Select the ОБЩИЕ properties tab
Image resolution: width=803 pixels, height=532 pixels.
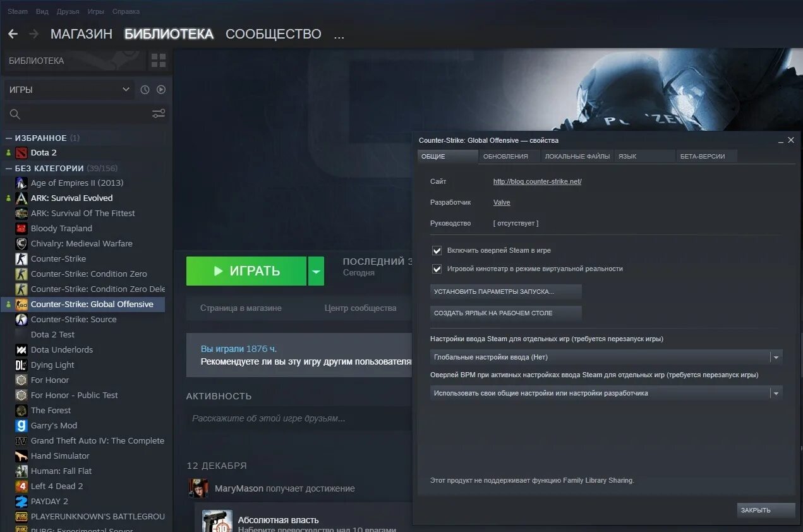point(447,156)
